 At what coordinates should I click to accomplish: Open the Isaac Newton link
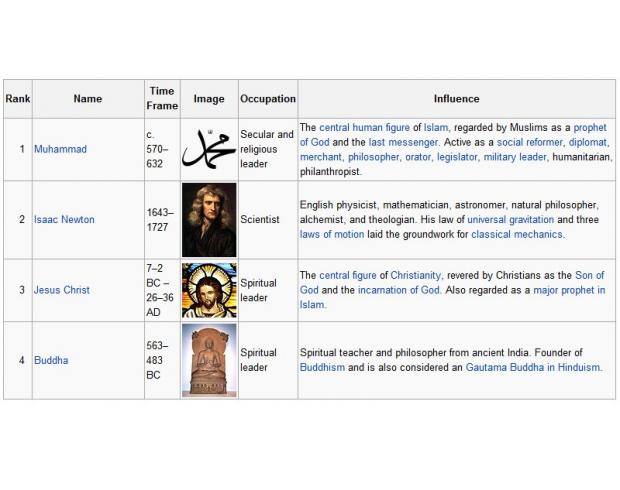pos(64,219)
